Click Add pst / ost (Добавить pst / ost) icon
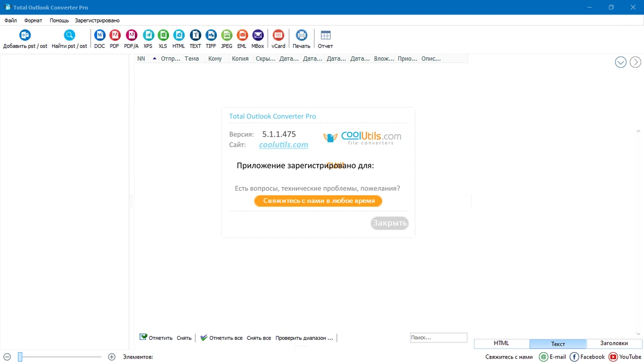The height and width of the screenshot is (364, 644). [25, 35]
